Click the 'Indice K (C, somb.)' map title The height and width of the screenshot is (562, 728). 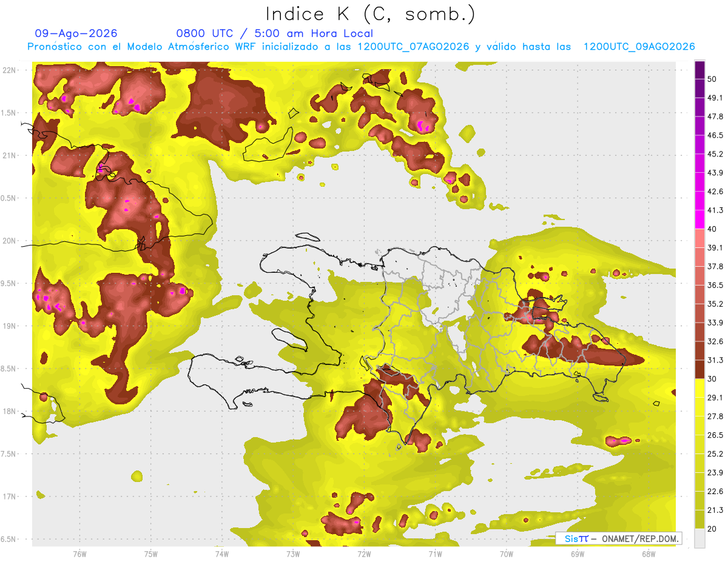371,15
